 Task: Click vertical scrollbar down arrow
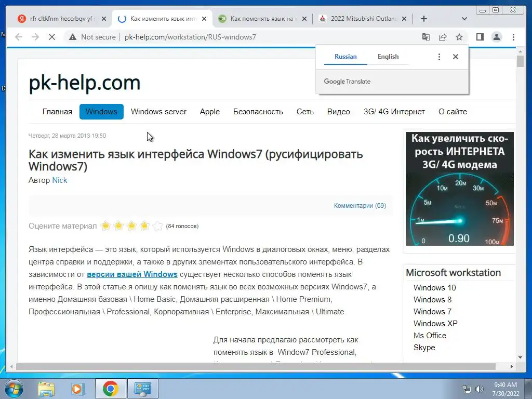pos(521,357)
